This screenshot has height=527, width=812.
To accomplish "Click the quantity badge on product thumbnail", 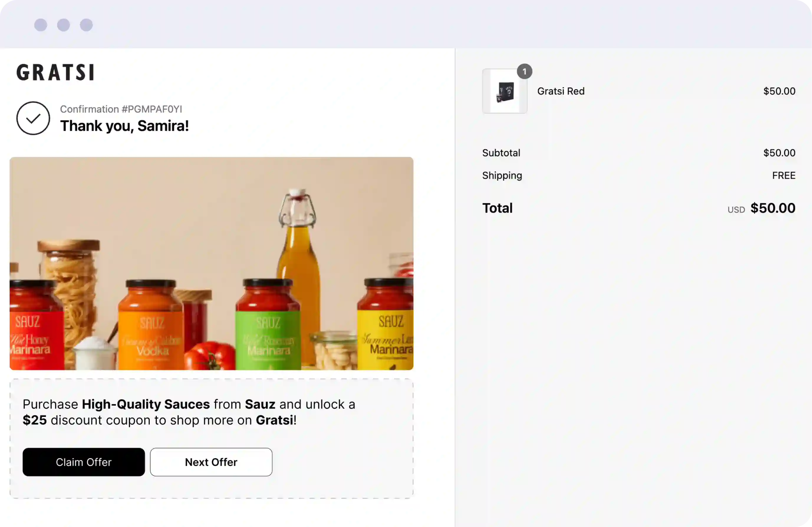I will (x=524, y=72).
